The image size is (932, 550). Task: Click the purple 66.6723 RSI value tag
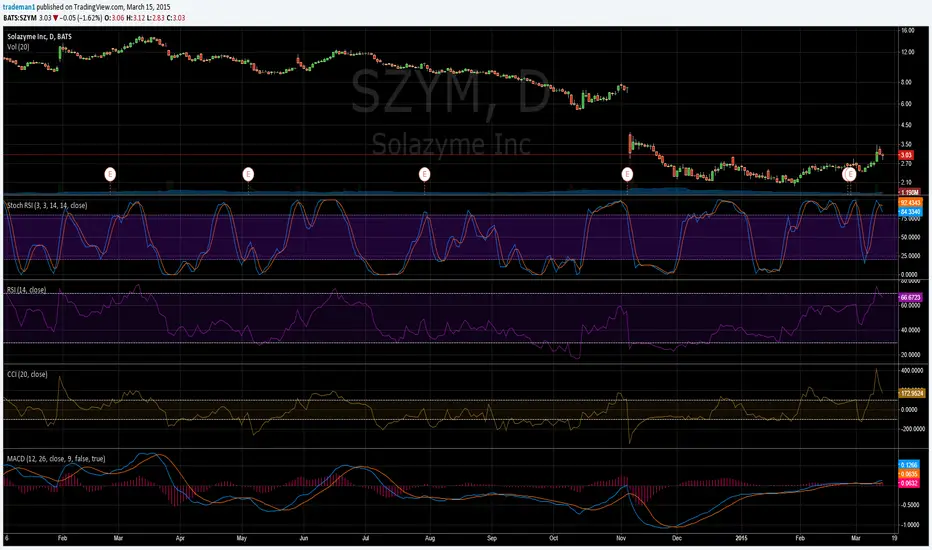[910, 297]
